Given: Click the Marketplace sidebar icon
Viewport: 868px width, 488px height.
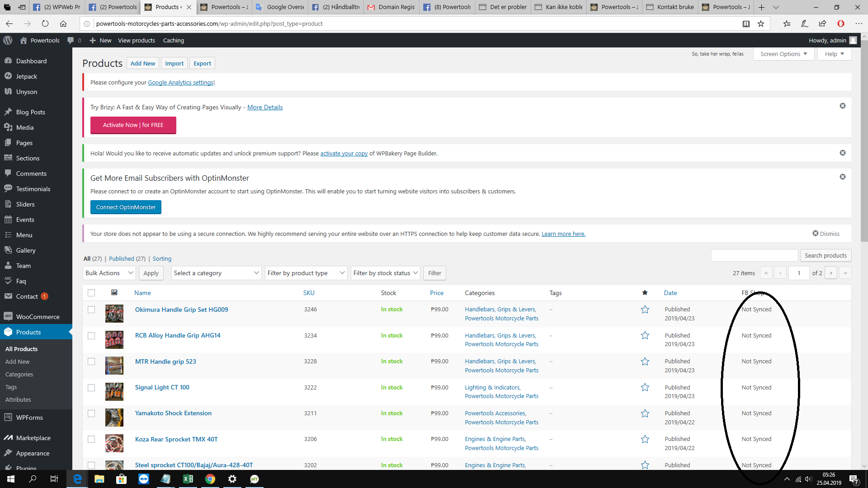Looking at the screenshot, I should click(x=9, y=437).
